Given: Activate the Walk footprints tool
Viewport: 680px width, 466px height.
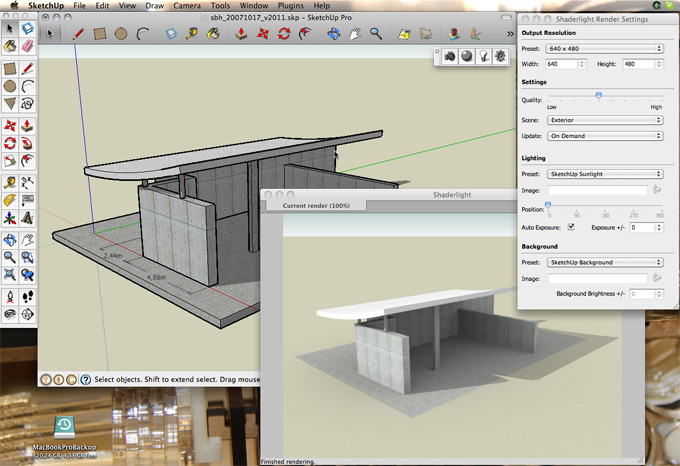Looking at the screenshot, I should pyautogui.click(x=27, y=297).
